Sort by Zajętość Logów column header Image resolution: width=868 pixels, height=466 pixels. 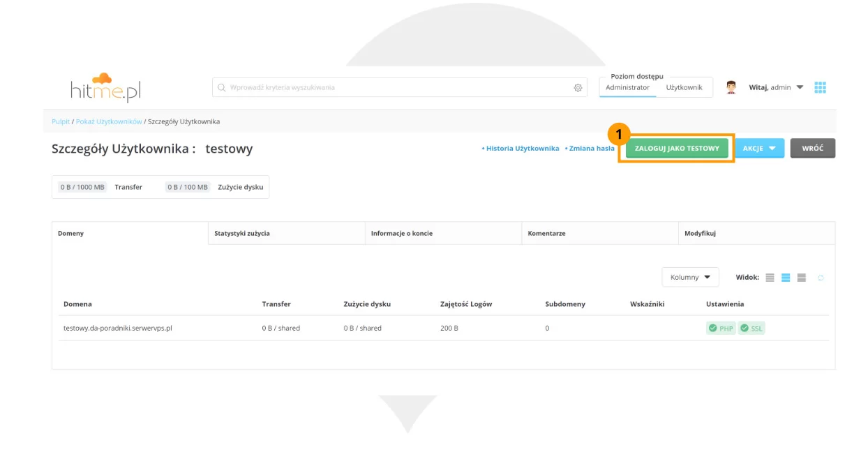[466, 304]
